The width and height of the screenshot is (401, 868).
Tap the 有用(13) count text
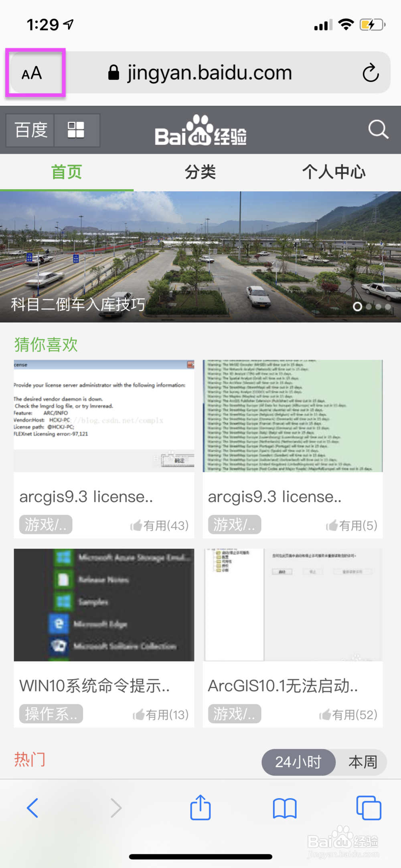pos(167,714)
